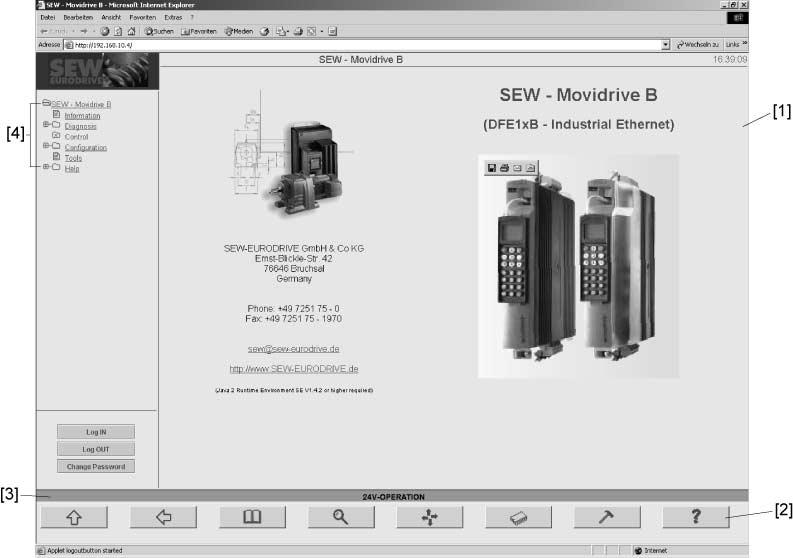Click the four-arrows control button in bottom toolbar

430,517
